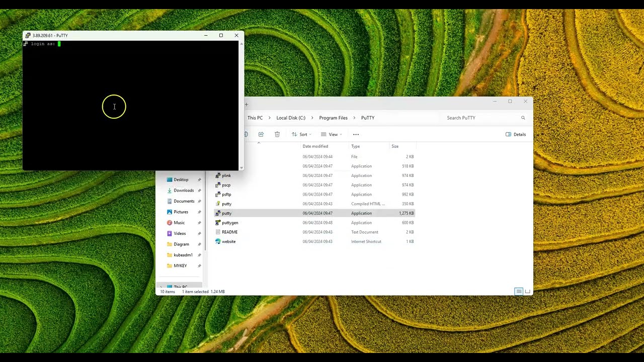Open Videos in the navigation pane
The image size is (644, 362).
(x=180, y=233)
